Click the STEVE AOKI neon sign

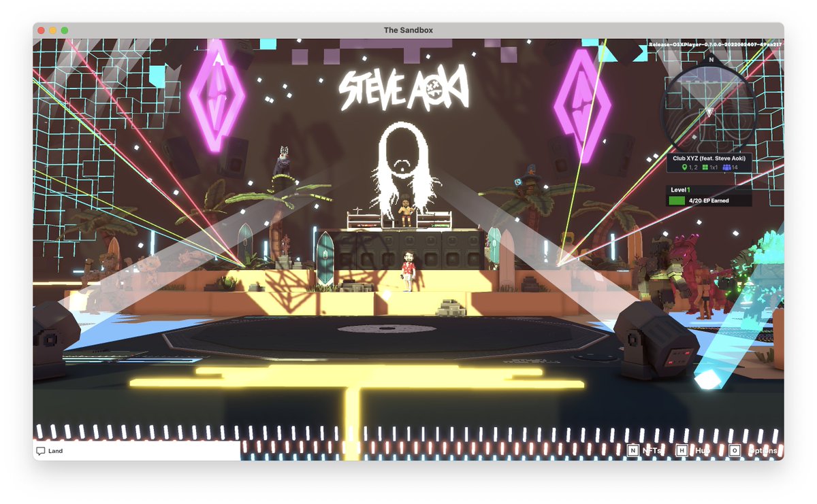point(404,87)
